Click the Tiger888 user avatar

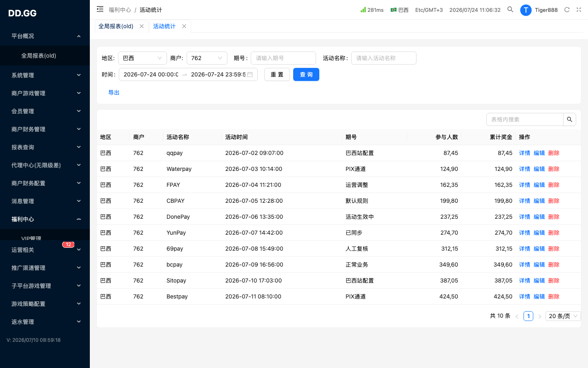[526, 10]
